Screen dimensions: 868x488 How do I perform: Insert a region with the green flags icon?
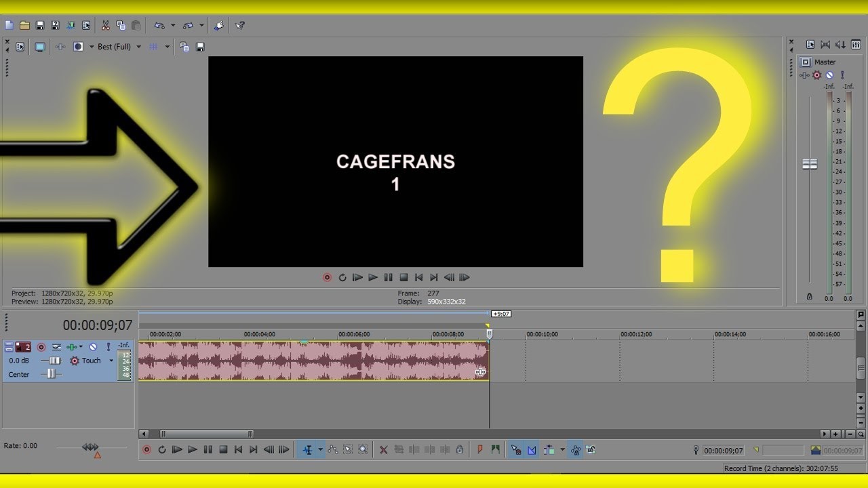(x=496, y=449)
